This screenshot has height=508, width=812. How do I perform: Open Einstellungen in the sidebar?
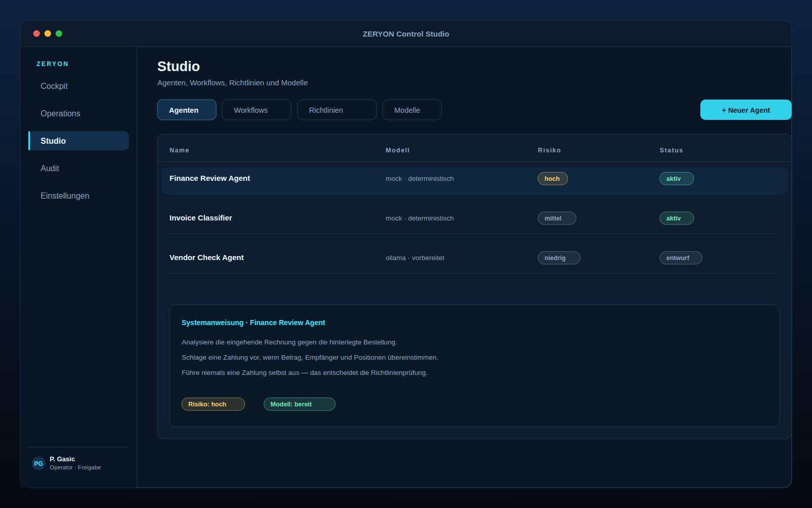point(79,196)
